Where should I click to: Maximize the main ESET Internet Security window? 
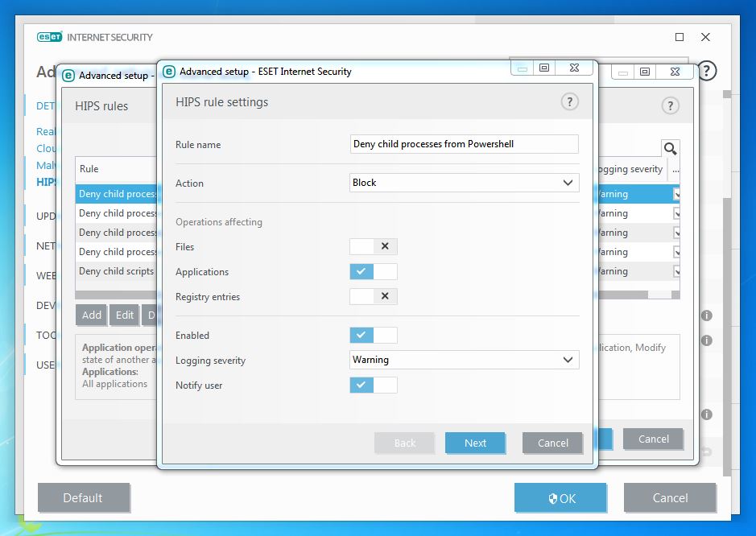click(x=680, y=37)
